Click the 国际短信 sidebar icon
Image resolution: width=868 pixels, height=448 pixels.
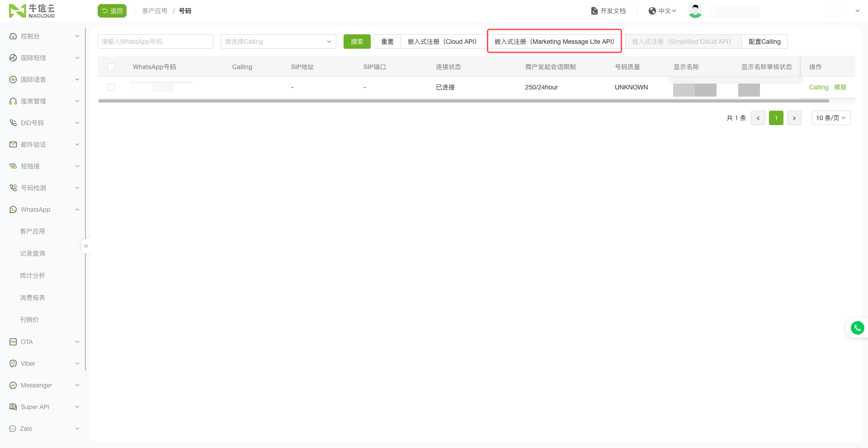click(x=13, y=58)
